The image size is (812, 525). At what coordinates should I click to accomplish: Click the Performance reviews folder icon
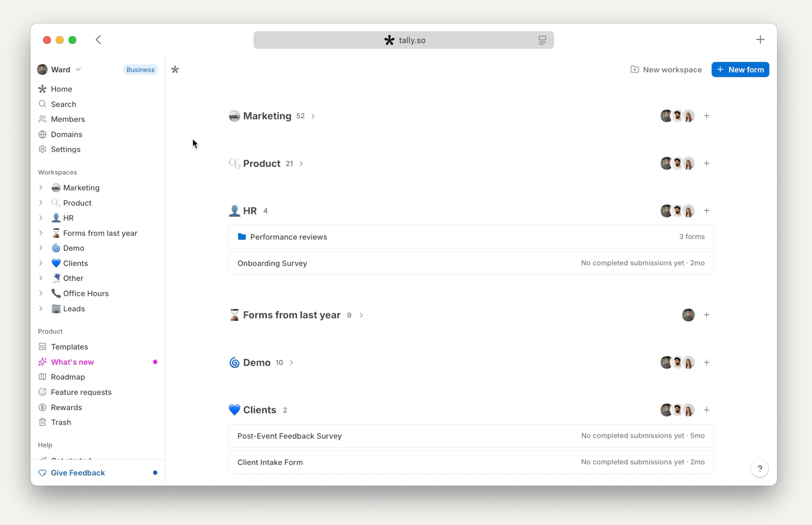click(242, 237)
